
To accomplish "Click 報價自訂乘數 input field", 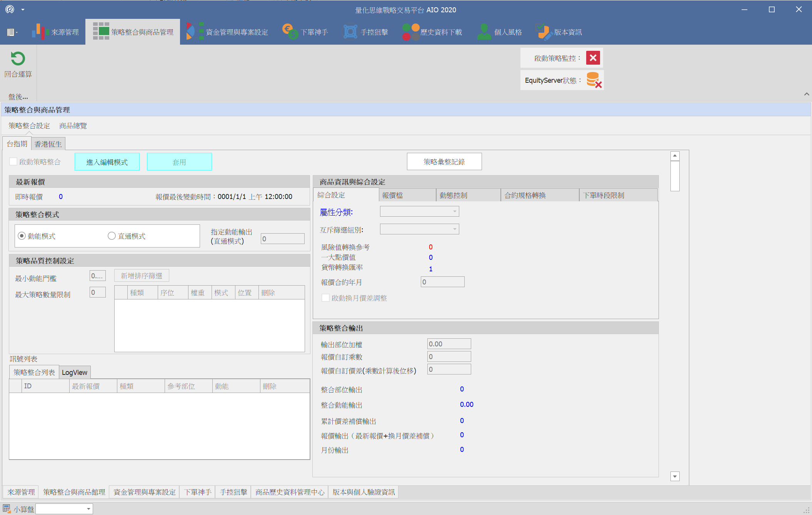I will coord(449,356).
